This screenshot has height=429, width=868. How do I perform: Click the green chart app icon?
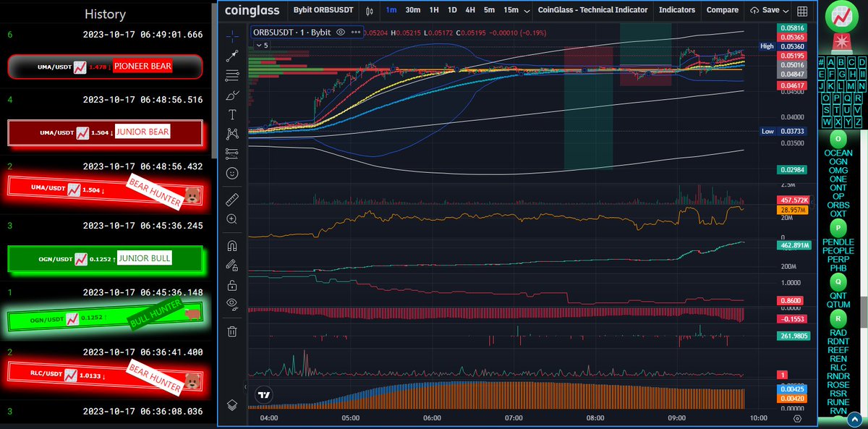coord(841,17)
